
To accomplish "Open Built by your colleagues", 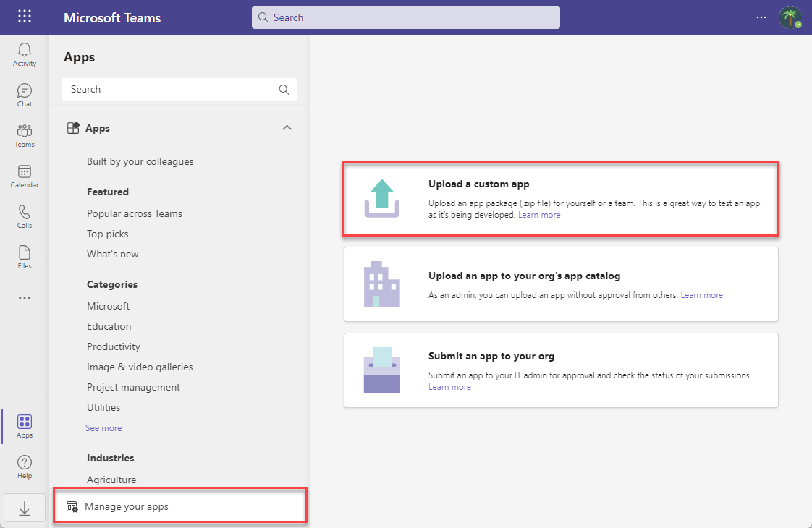I will [140, 161].
